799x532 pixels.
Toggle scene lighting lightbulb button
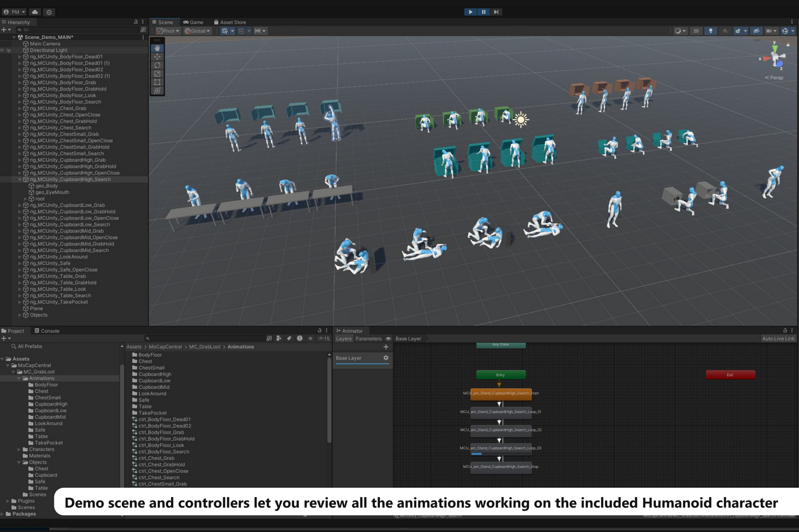click(711, 31)
